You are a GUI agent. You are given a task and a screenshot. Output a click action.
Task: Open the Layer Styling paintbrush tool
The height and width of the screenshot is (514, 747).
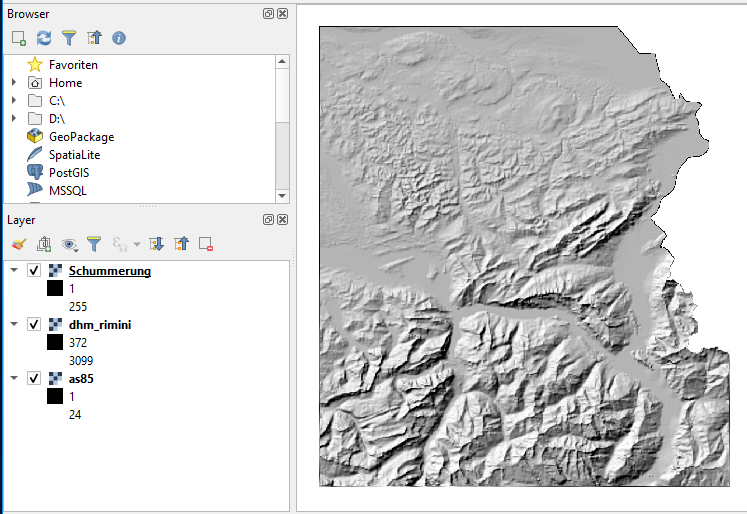tap(18, 243)
